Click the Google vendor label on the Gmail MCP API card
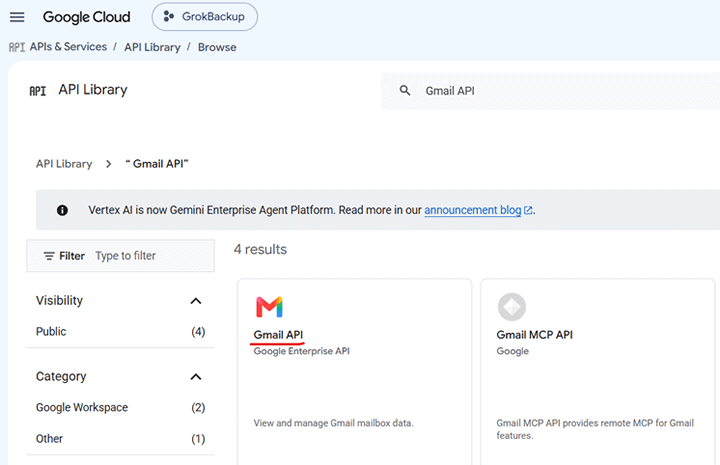Viewport: 720px width, 465px height. point(512,351)
